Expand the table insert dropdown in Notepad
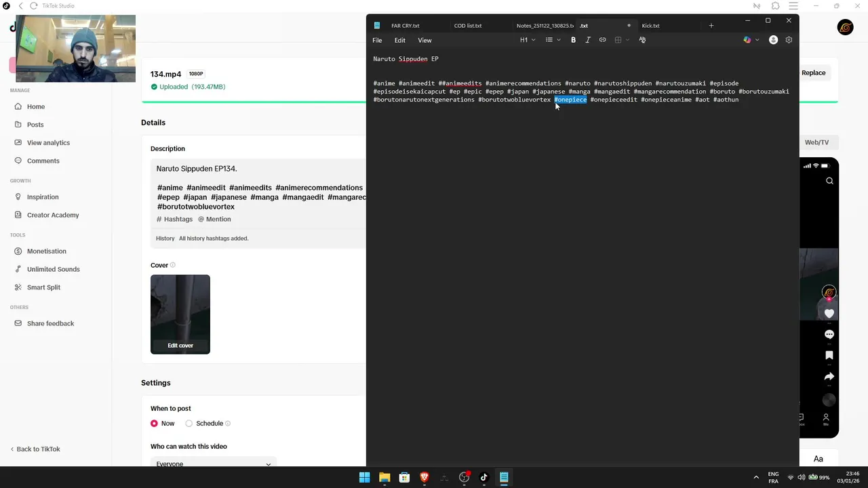Image resolution: width=868 pixels, height=488 pixels. tap(621, 40)
